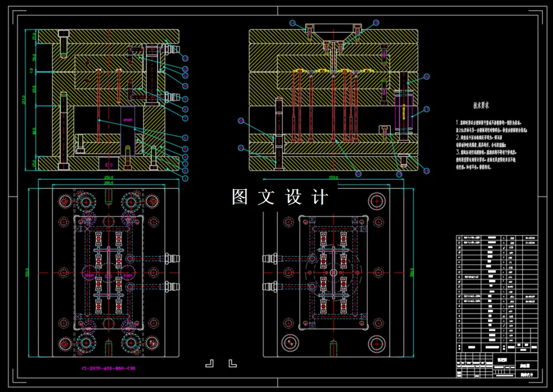
Task: Click part balloon number 17
Action: [x=426, y=109]
